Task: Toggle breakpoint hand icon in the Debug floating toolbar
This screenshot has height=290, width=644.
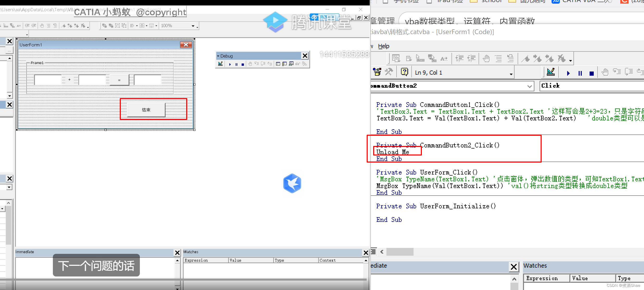Action: [250, 64]
